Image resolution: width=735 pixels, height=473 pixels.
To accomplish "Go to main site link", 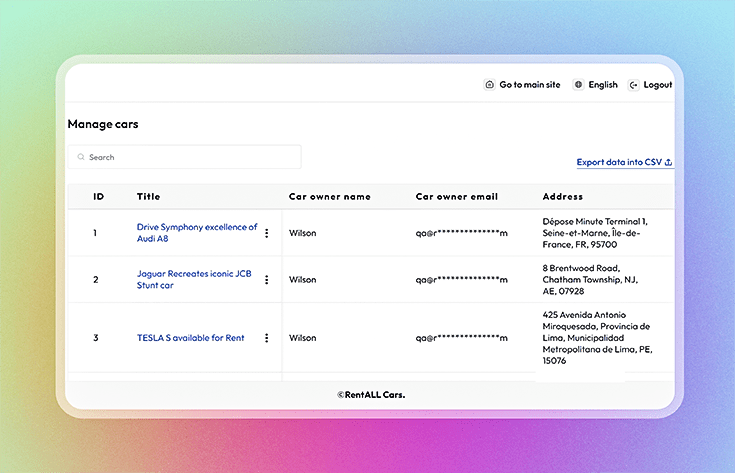I will [x=530, y=84].
